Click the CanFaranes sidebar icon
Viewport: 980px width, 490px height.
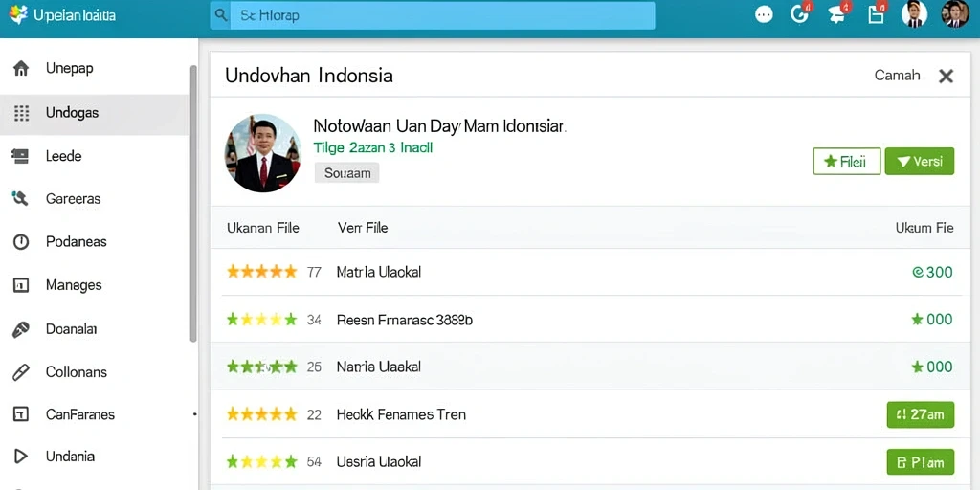pyautogui.click(x=21, y=414)
